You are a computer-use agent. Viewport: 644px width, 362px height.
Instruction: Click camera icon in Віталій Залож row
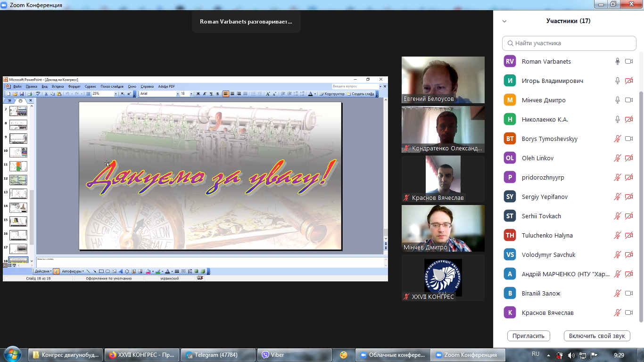pos(628,293)
